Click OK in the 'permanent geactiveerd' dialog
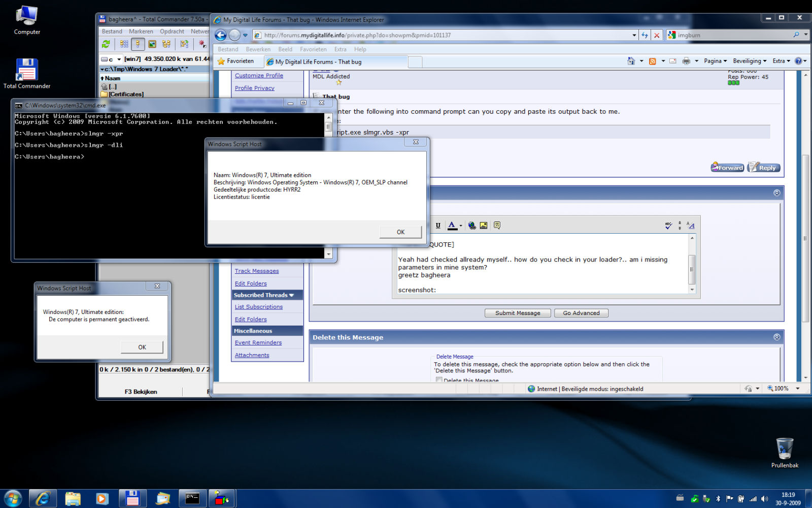Image resolution: width=812 pixels, height=508 pixels. (x=142, y=347)
